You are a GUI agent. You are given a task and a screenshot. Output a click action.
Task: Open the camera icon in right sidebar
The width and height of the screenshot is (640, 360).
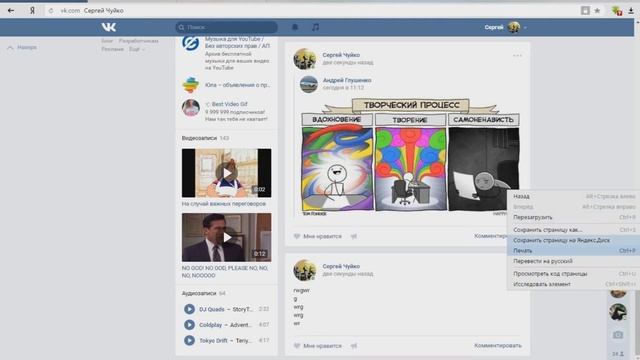point(618,335)
